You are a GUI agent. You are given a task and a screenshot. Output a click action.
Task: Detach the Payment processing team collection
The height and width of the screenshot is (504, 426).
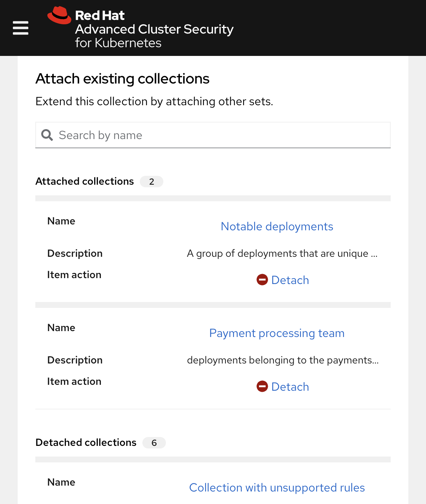pyautogui.click(x=283, y=387)
